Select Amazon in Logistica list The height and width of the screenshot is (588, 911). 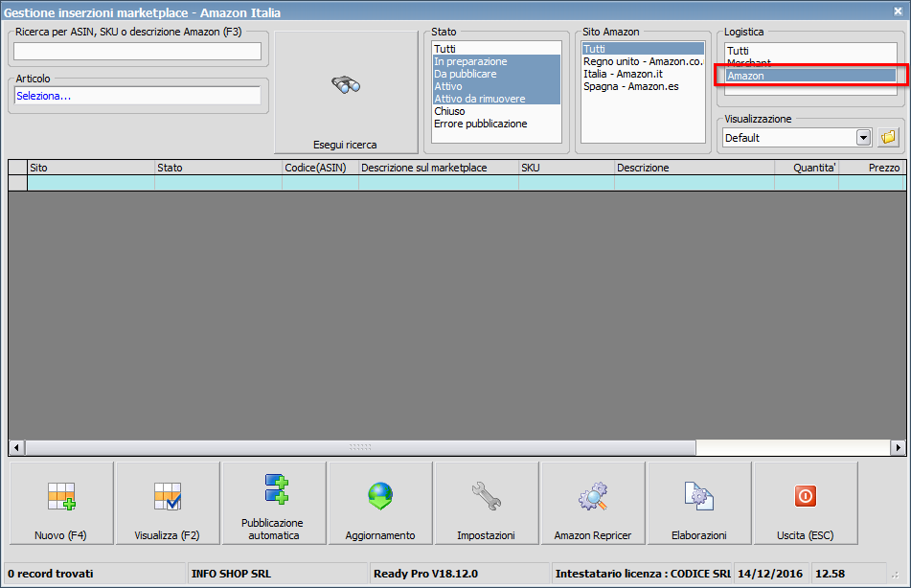click(811, 76)
